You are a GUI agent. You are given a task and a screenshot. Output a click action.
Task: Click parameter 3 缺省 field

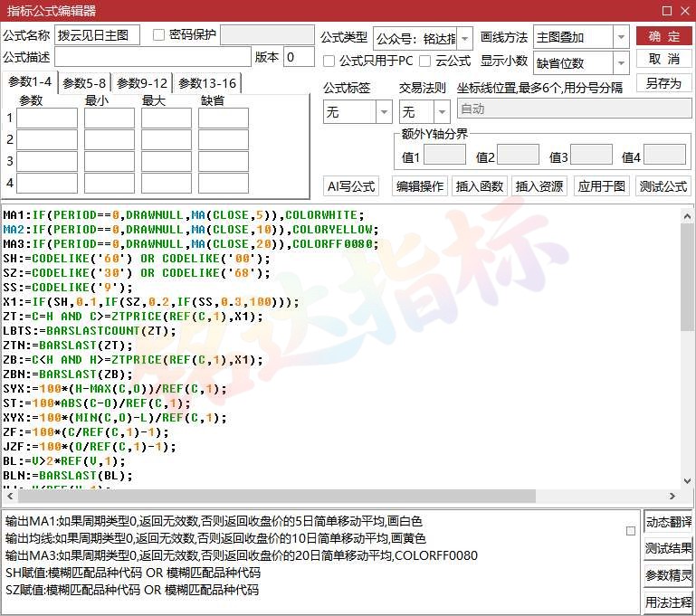point(224,161)
